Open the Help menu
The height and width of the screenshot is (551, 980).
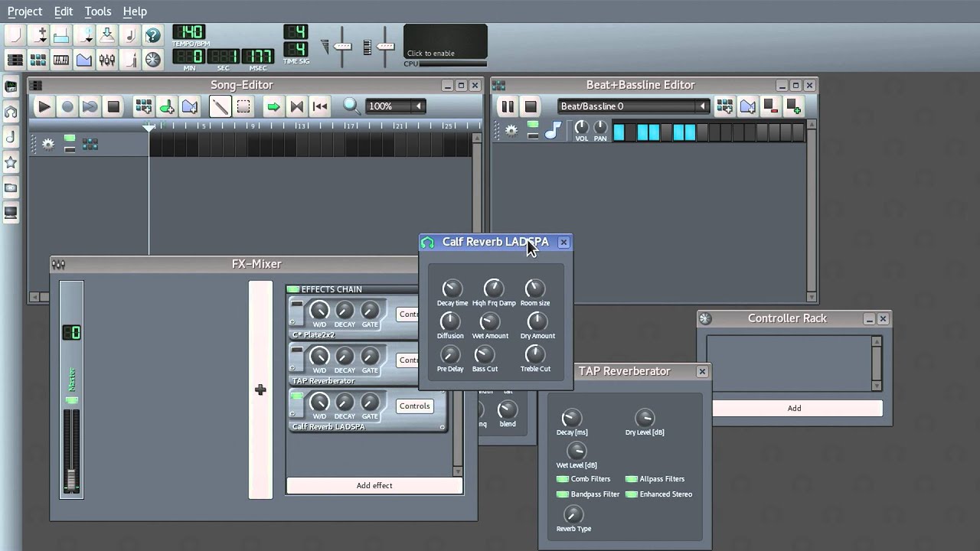[135, 11]
